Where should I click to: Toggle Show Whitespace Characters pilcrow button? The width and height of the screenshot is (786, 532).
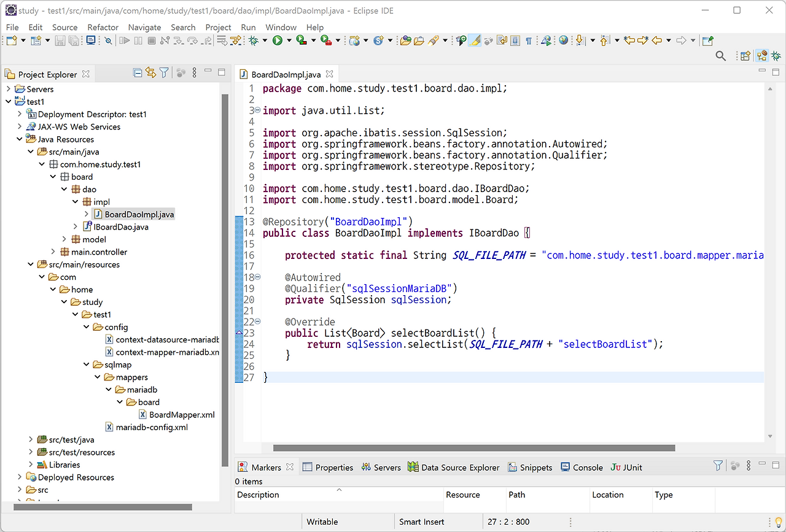(x=528, y=40)
